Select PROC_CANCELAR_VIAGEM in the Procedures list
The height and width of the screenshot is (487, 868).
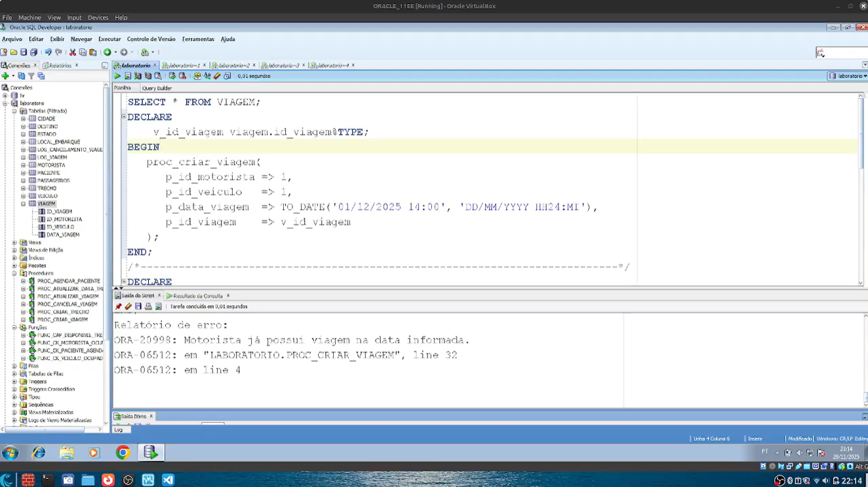[67, 304]
